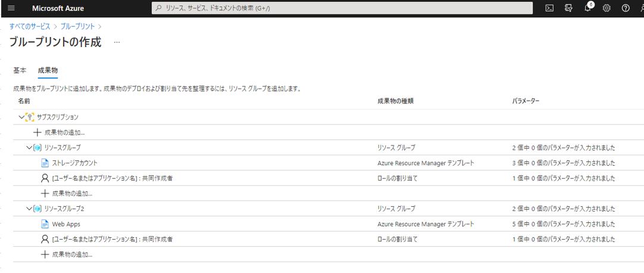Click the search magnifier icon
Screen dimensions: 644x273
(158, 8)
